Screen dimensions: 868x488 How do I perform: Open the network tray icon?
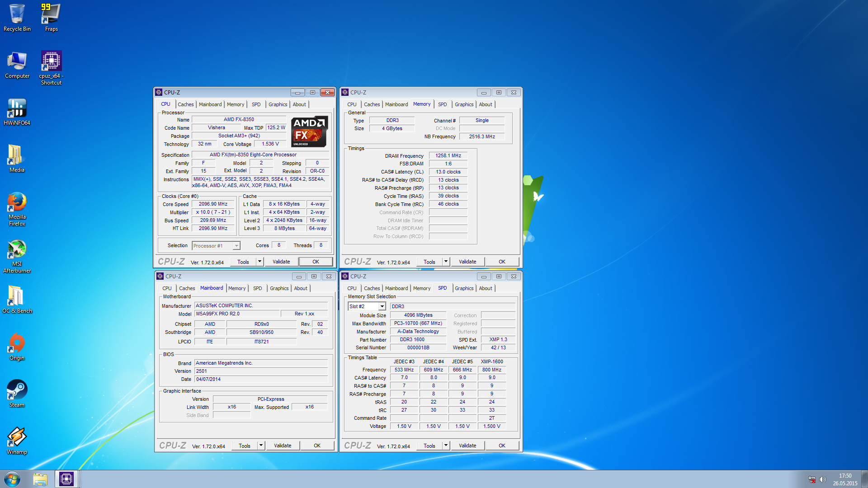[x=812, y=479]
